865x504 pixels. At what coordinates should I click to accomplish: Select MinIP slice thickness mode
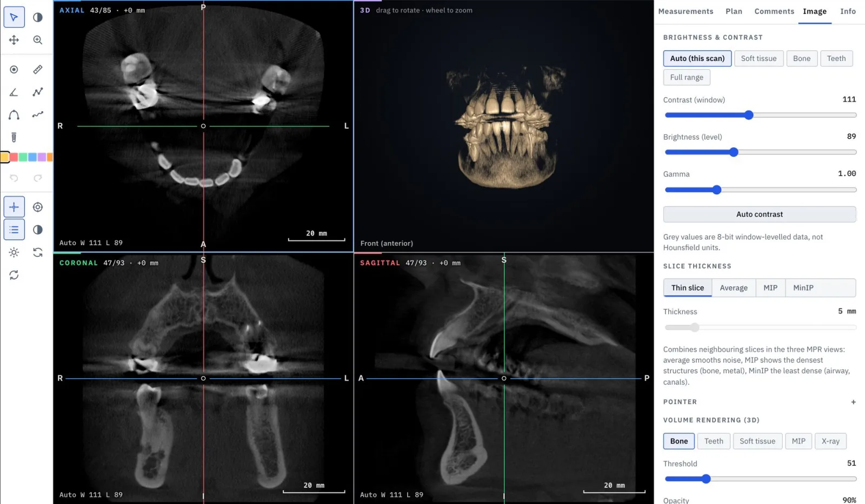(803, 288)
